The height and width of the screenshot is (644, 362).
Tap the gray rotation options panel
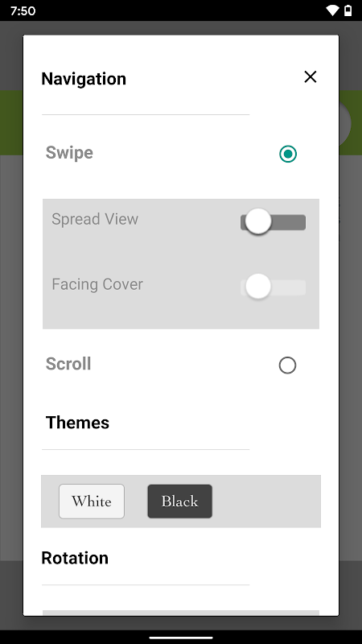coord(181,613)
